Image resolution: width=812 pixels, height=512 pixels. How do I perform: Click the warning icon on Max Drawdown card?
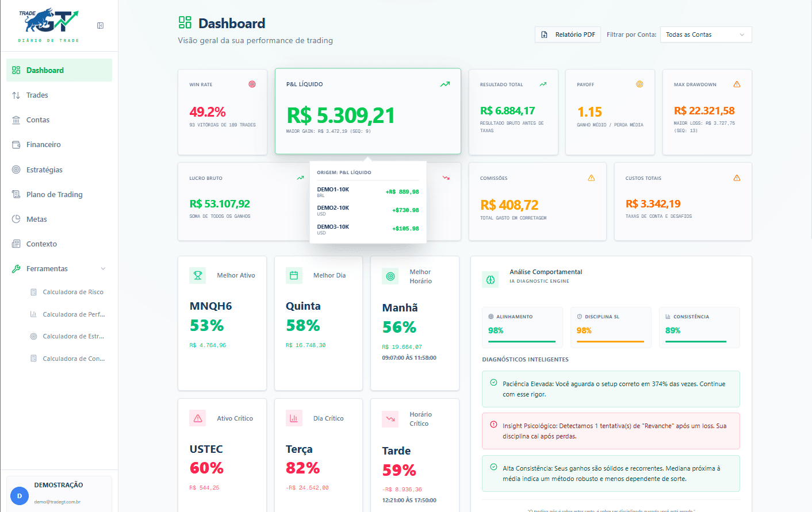(x=737, y=84)
